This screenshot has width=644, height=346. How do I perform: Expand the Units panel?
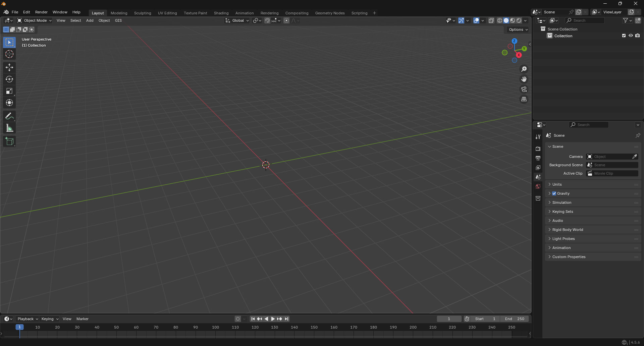[x=593, y=184]
